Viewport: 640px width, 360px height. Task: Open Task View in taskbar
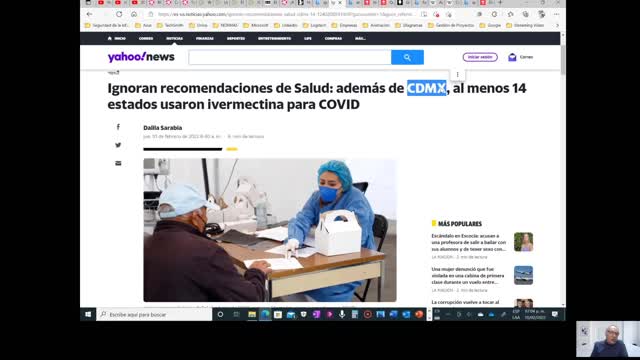pos(236,314)
